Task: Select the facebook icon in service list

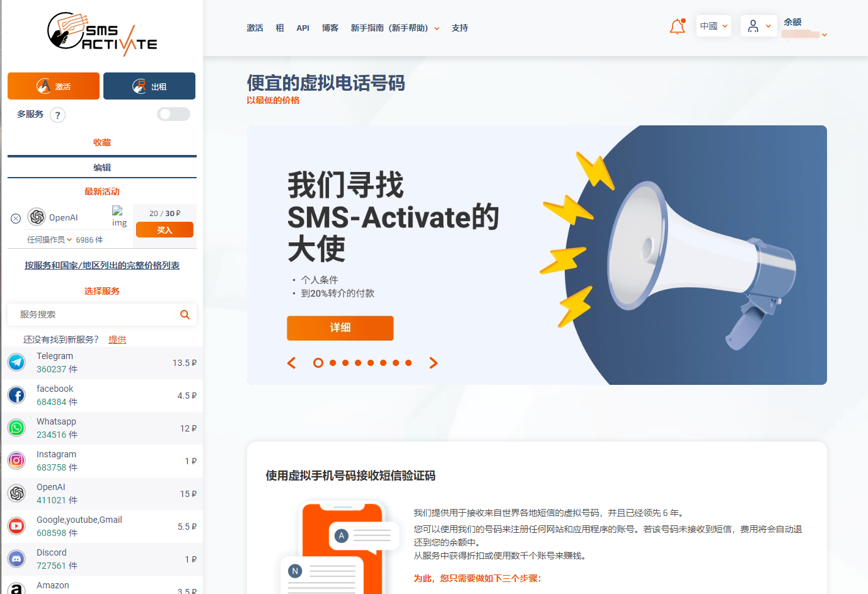Action: pyautogui.click(x=16, y=395)
